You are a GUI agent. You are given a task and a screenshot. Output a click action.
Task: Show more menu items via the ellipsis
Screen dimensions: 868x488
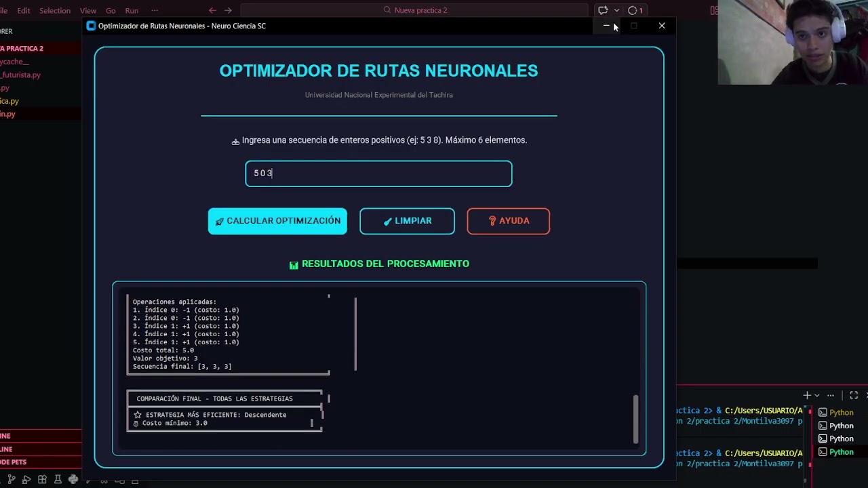155,10
